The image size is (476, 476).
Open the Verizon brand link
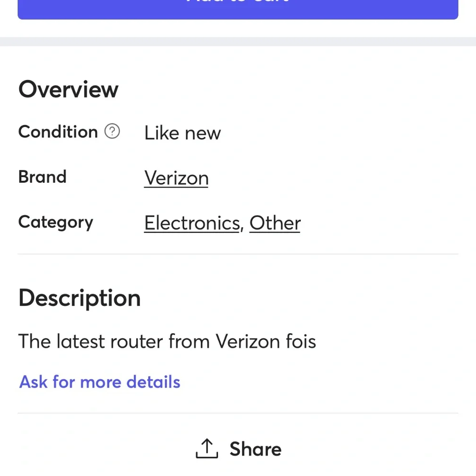[176, 178]
